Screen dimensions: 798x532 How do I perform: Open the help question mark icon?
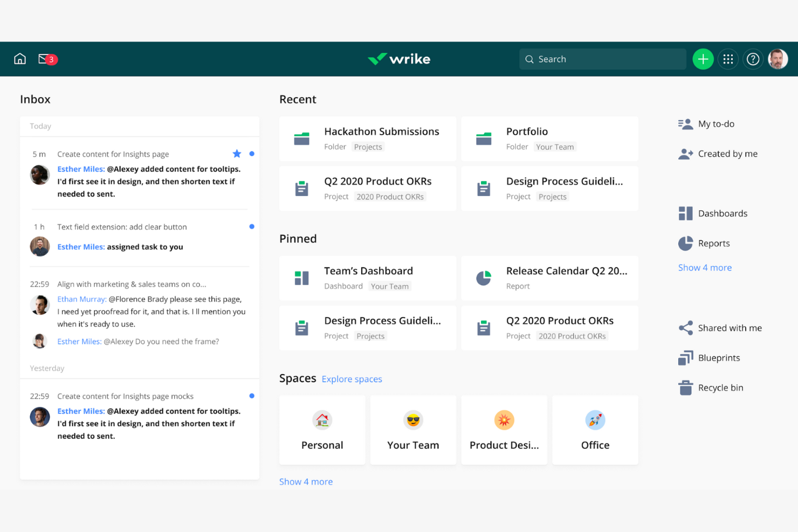tap(753, 59)
